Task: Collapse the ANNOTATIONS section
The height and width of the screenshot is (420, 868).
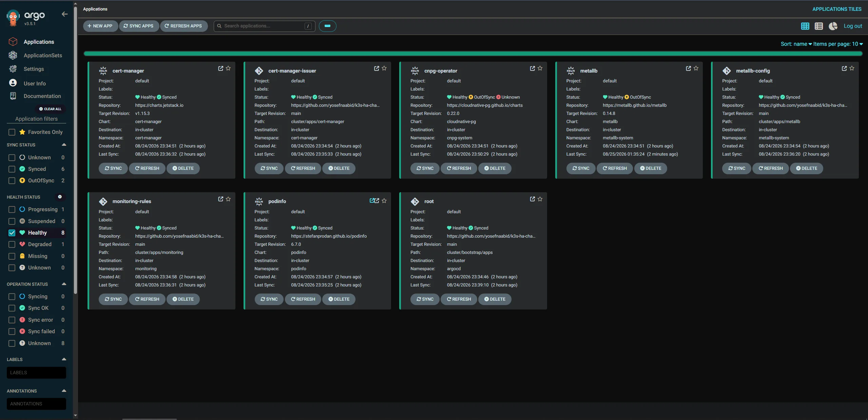Action: (x=64, y=391)
